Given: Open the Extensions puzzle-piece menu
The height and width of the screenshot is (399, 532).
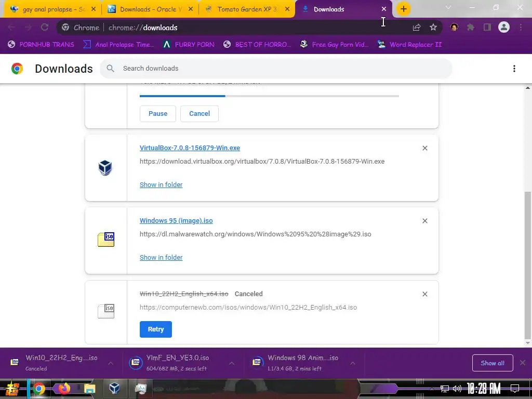Looking at the screenshot, I should (471, 28).
